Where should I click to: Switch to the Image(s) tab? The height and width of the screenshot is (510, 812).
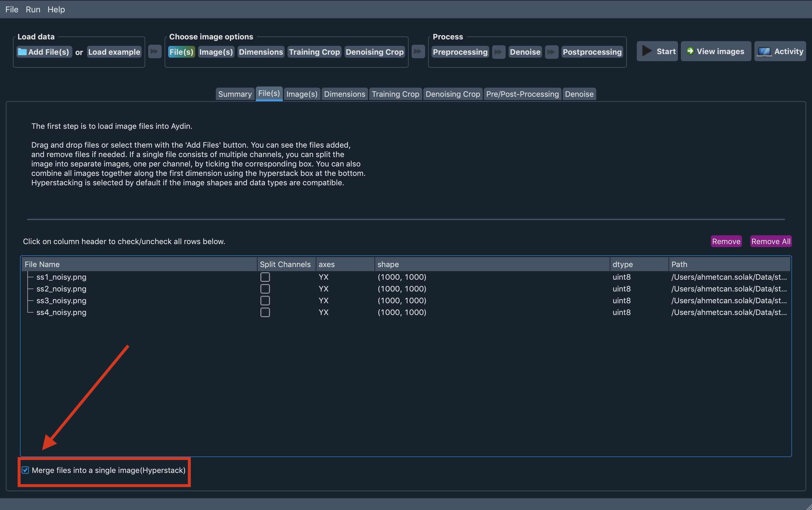click(x=302, y=94)
